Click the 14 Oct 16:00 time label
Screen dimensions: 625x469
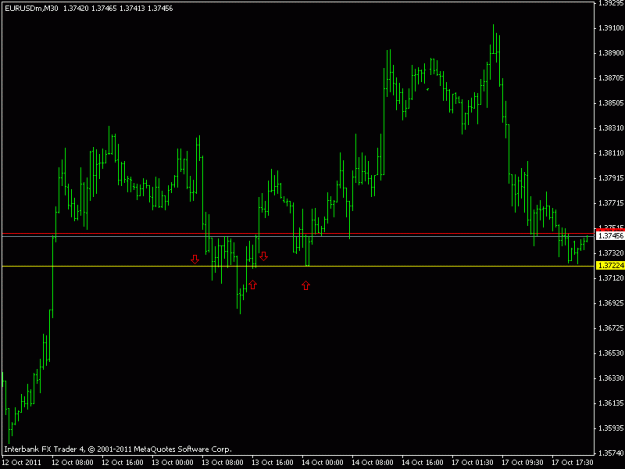pyautogui.click(x=423, y=463)
